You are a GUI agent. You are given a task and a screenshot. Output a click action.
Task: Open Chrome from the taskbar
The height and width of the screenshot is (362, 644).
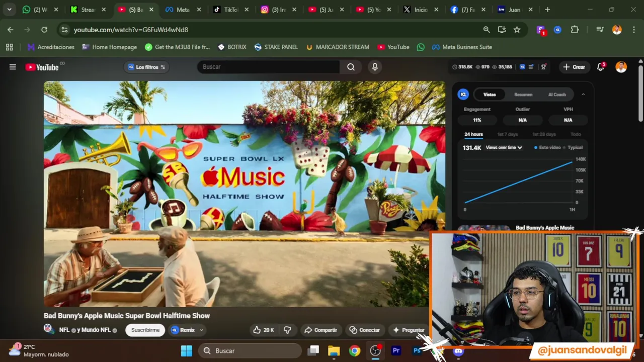355,350
